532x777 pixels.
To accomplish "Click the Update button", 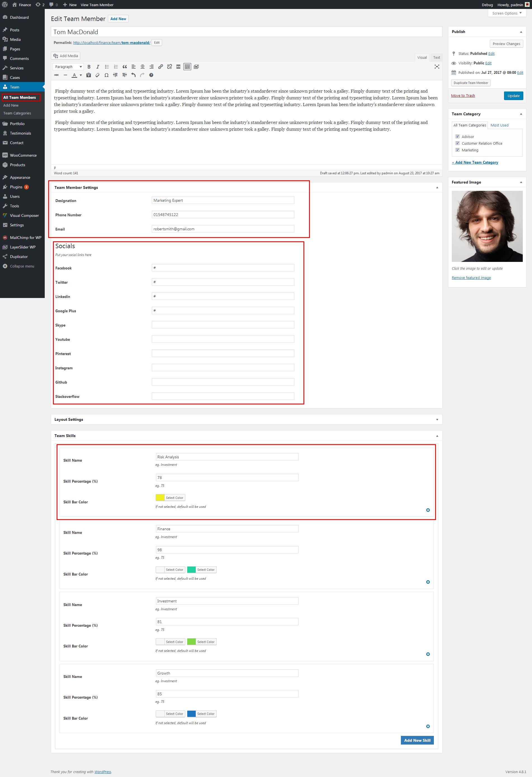I will [x=513, y=96].
